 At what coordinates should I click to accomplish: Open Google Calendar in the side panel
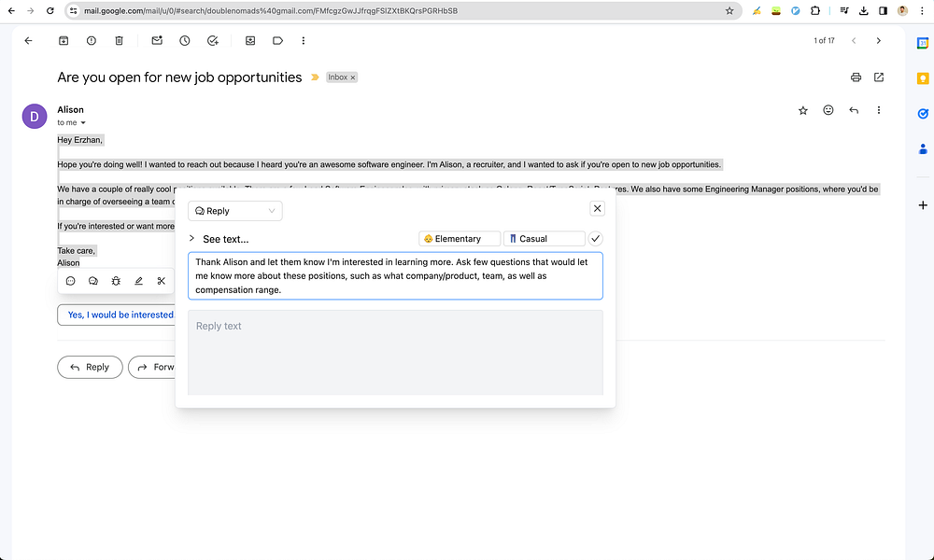(923, 42)
